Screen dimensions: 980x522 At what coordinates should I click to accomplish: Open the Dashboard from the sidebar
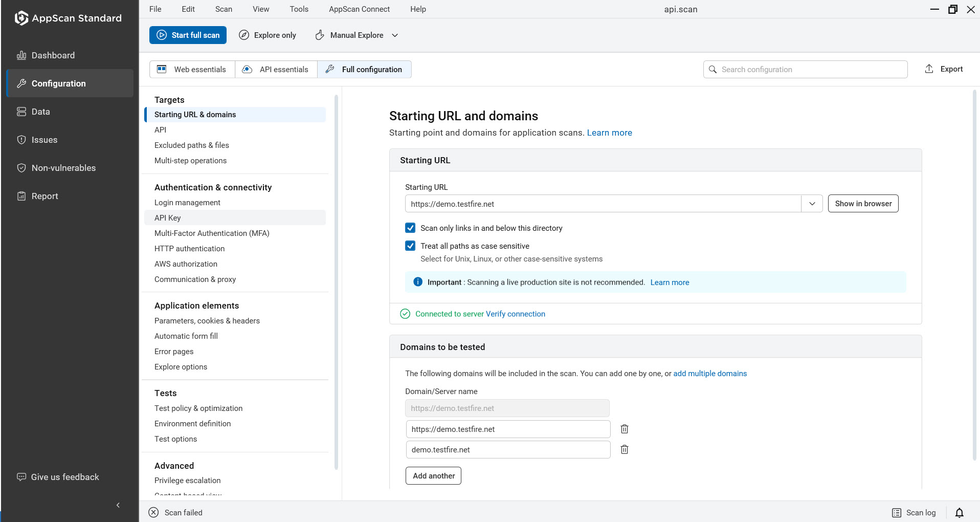tap(23, 55)
